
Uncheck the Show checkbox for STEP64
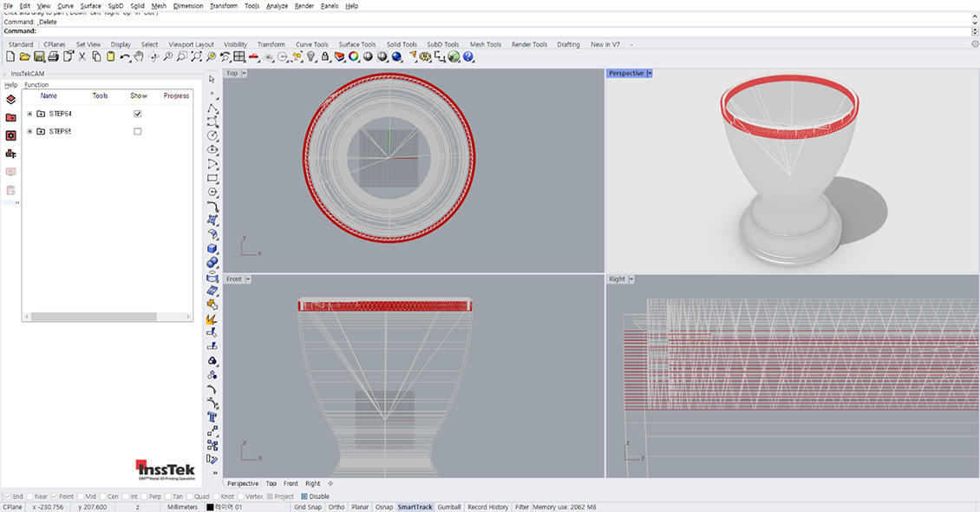tap(137, 114)
